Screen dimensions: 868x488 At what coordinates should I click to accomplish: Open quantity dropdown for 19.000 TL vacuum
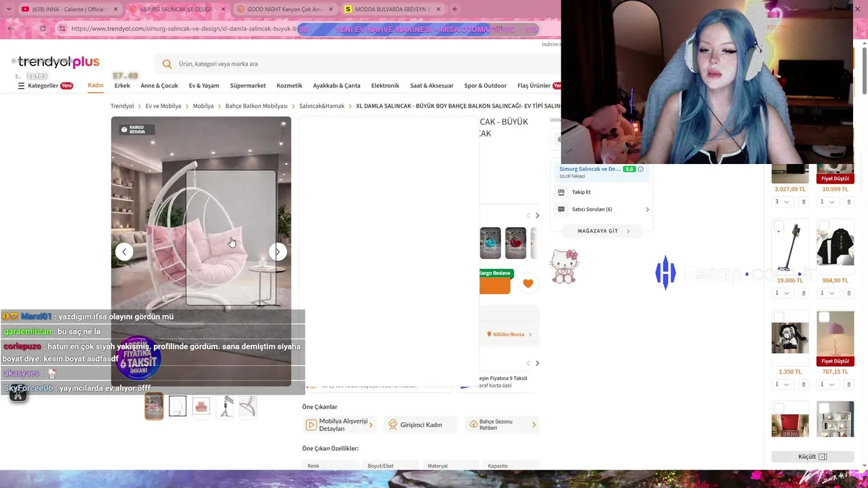[782, 293]
